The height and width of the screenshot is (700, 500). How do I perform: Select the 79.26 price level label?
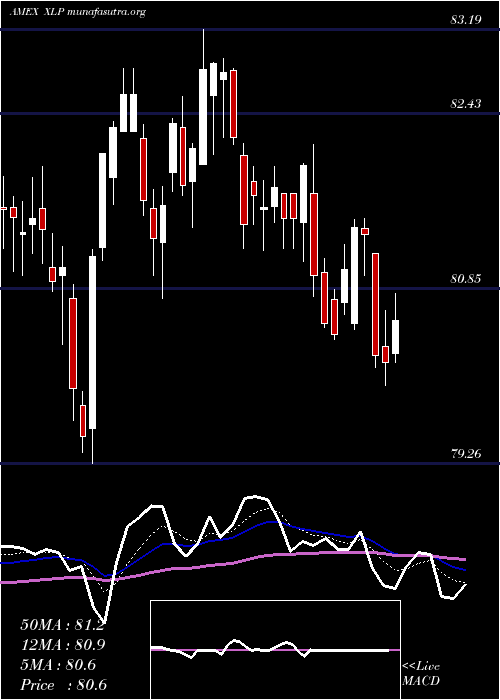(466, 454)
